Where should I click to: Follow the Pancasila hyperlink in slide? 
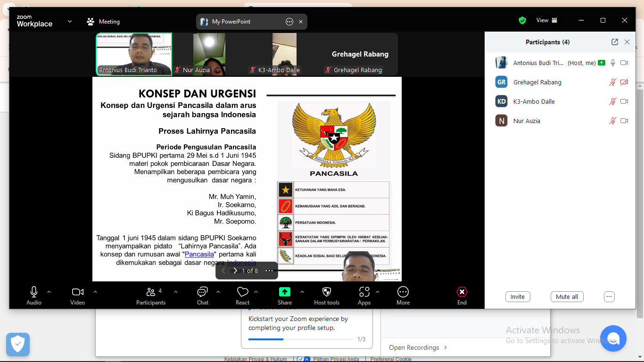click(x=199, y=254)
